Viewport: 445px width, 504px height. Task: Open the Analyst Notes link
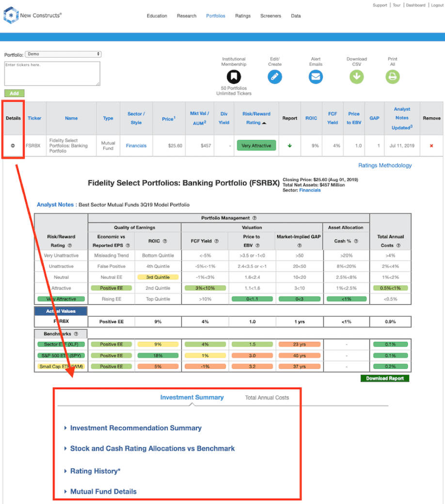pyautogui.click(x=55, y=205)
